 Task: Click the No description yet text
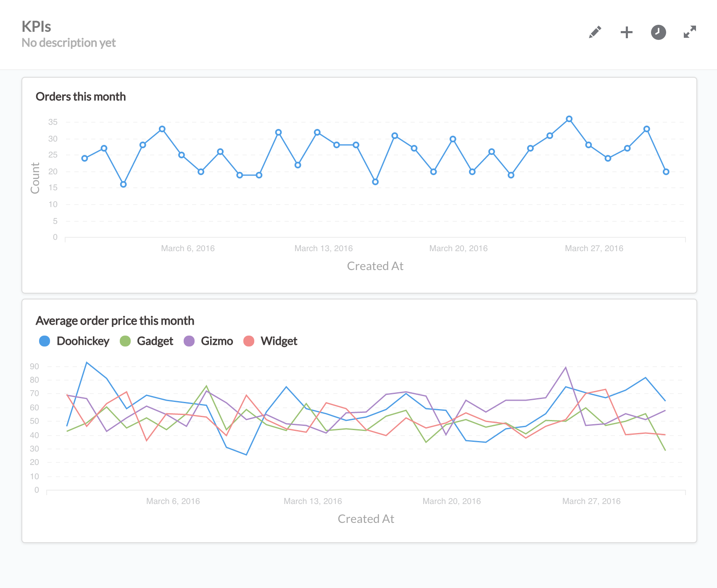tap(69, 42)
